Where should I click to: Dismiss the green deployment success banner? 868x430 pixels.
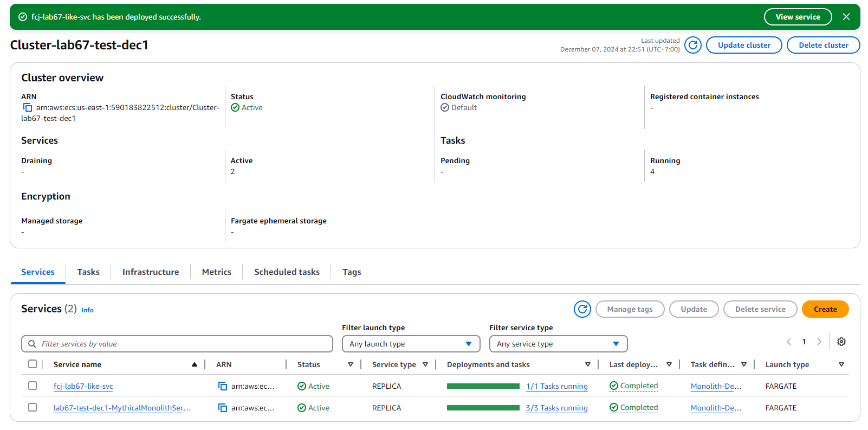click(846, 17)
